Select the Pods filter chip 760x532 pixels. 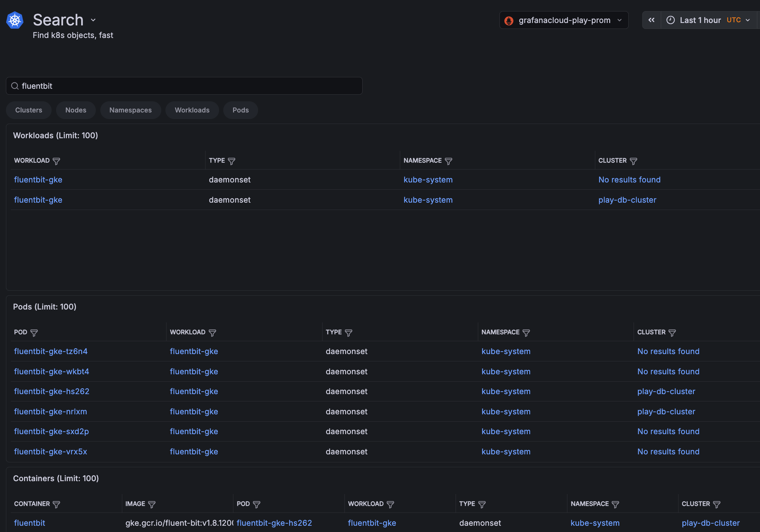pyautogui.click(x=240, y=110)
